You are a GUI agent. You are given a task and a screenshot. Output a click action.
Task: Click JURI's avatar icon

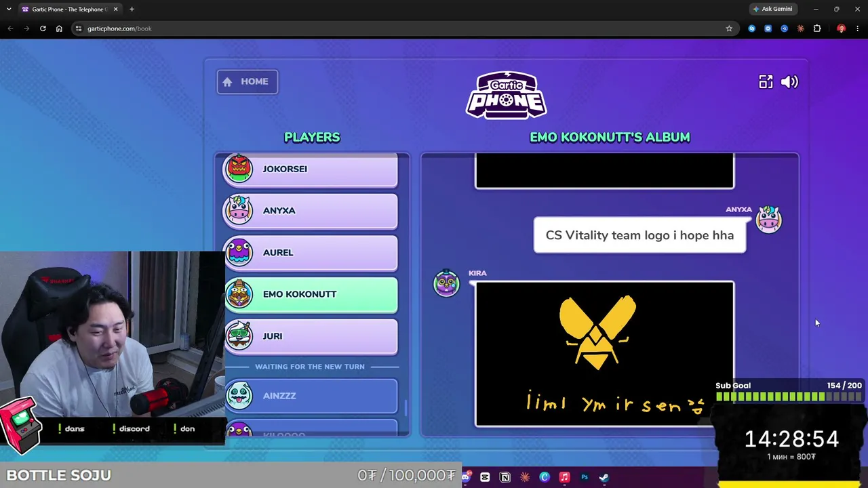tap(239, 336)
